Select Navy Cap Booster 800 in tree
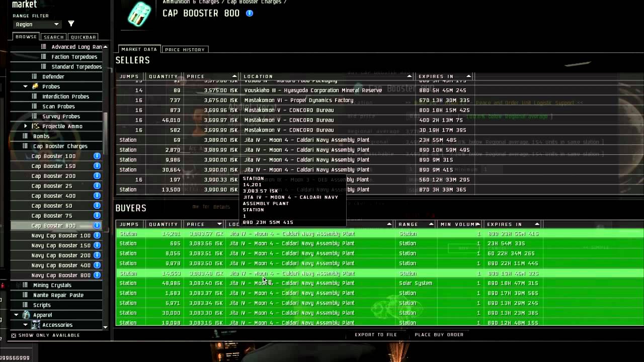Screen dimensions: 644x362 pyautogui.click(x=61, y=276)
